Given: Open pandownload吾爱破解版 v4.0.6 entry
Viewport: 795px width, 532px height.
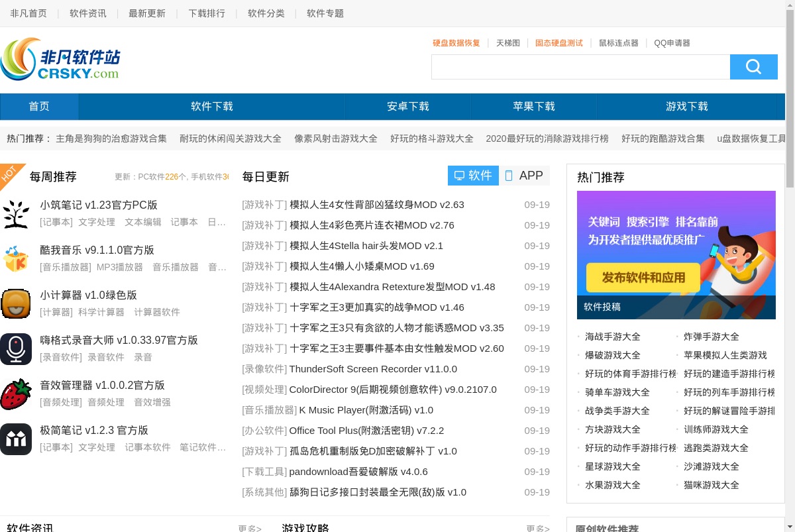Looking at the screenshot, I should pos(358,472).
